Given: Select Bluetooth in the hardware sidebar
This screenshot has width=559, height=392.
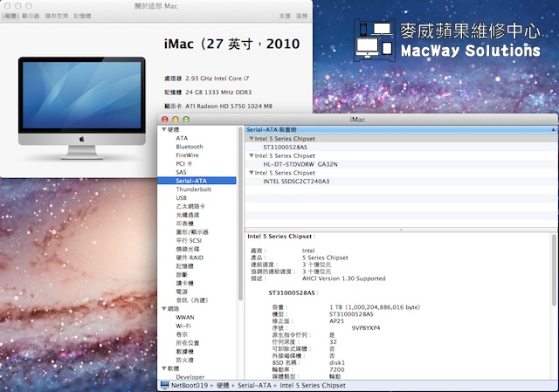Looking at the screenshot, I should click(190, 147).
